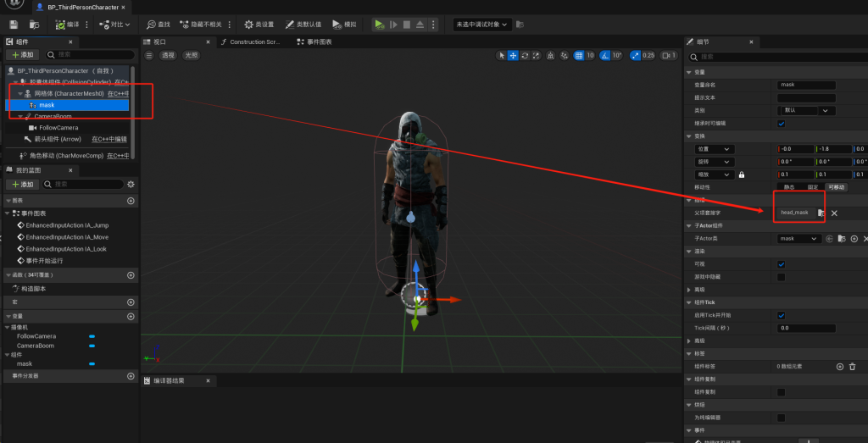Select 箭头组件 (Arrow) component

pyautogui.click(x=58, y=139)
